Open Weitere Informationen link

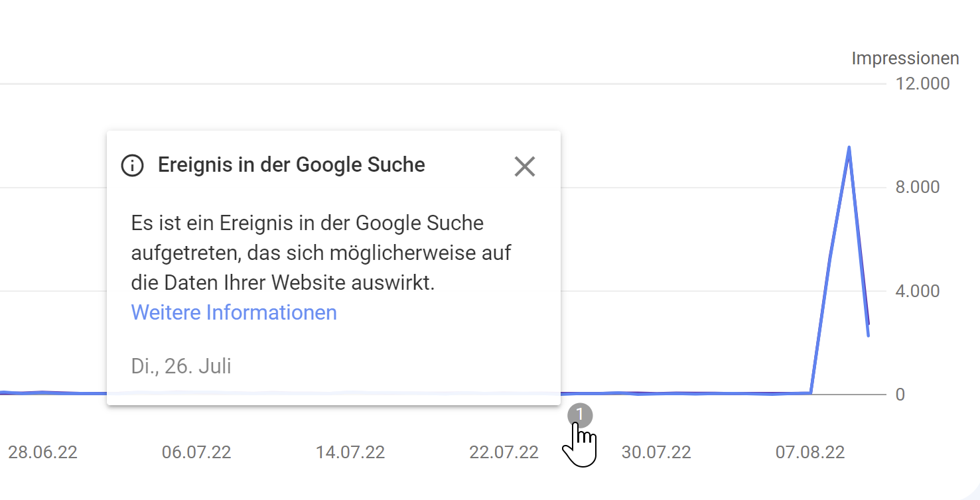[234, 312]
